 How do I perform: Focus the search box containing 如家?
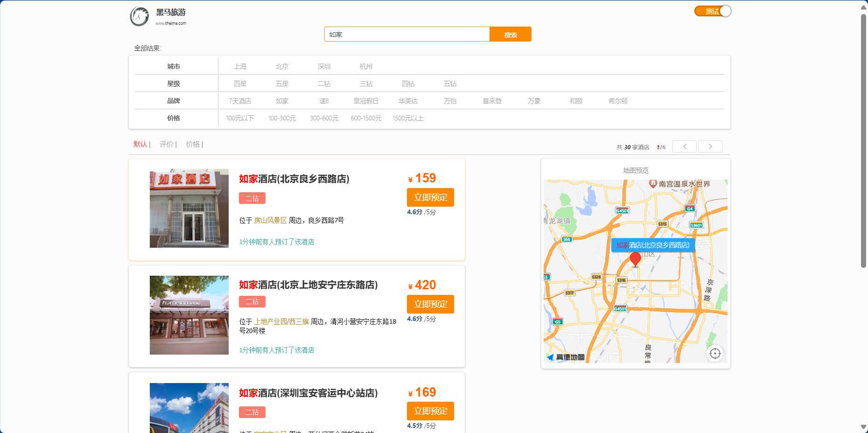pos(407,34)
